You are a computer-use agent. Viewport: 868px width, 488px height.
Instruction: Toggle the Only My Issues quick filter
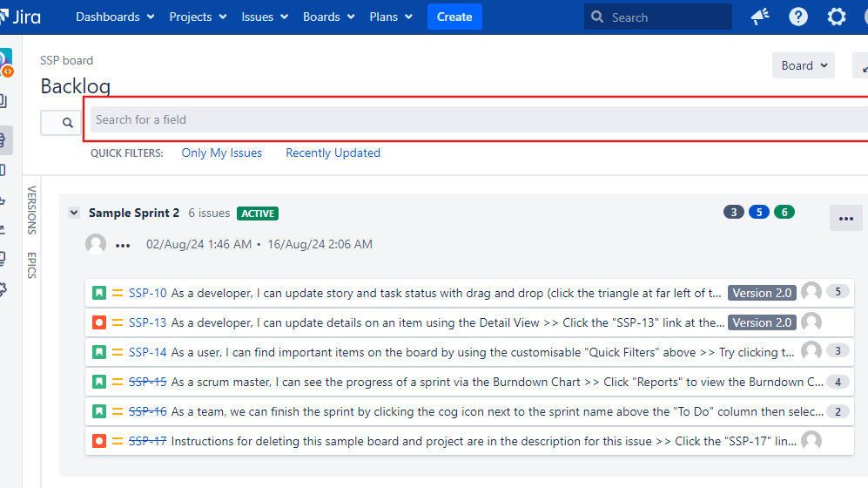[x=221, y=152]
